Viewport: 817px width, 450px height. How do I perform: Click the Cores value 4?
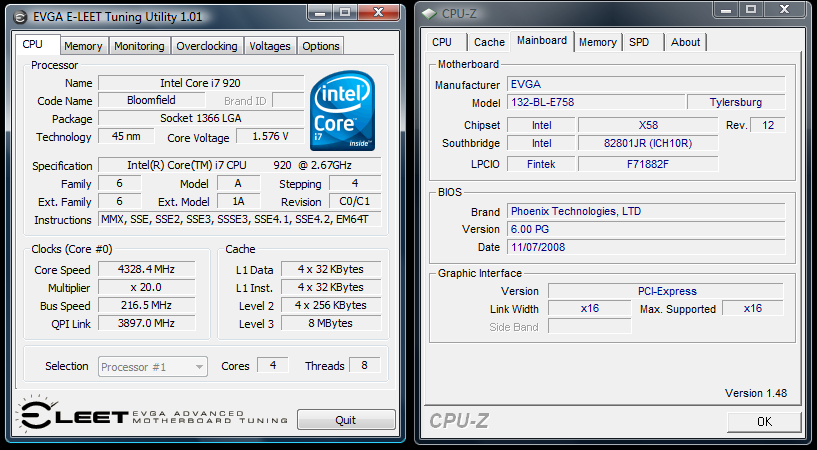tap(273, 365)
